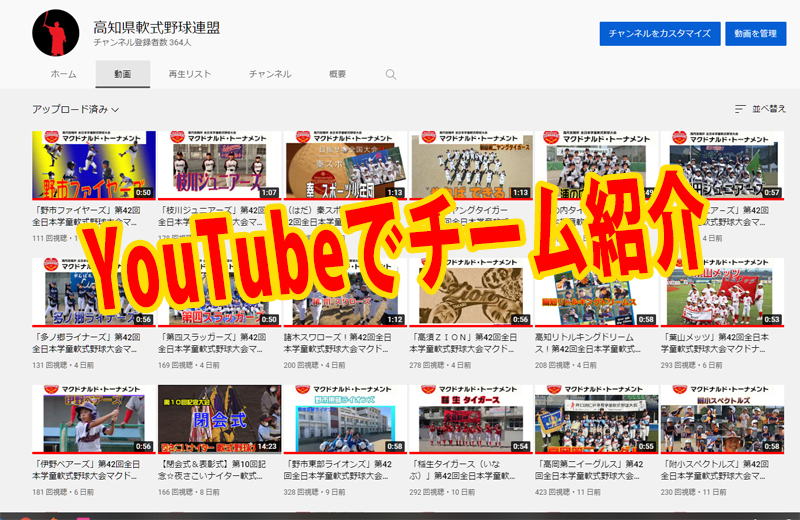This screenshot has width=800, height=520.
Task: Click the チャンネルをカスタマイズ button
Action: coord(660,34)
